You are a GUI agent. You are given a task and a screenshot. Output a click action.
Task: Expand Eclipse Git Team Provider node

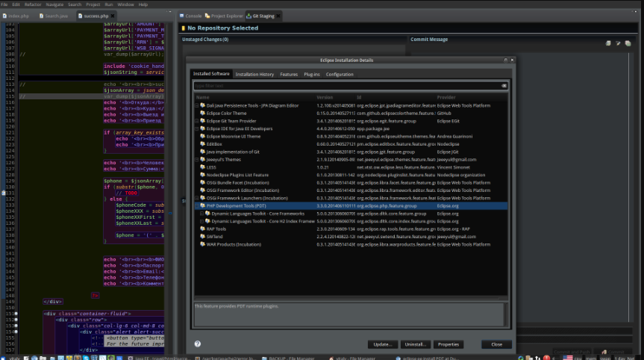197,121
